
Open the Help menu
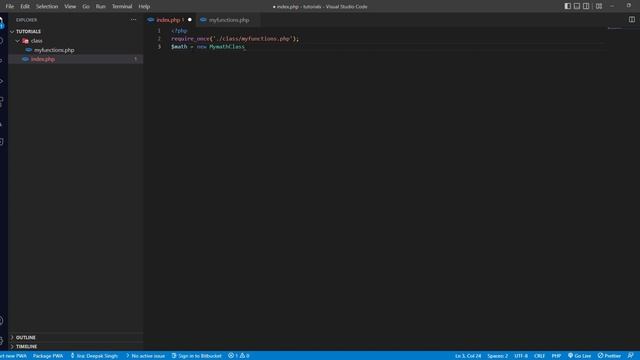click(x=144, y=6)
